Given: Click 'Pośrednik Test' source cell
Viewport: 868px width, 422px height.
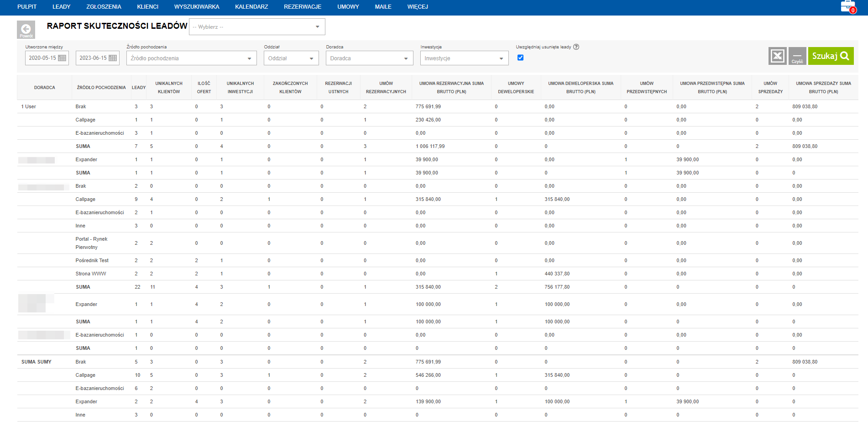Looking at the screenshot, I should [x=92, y=260].
